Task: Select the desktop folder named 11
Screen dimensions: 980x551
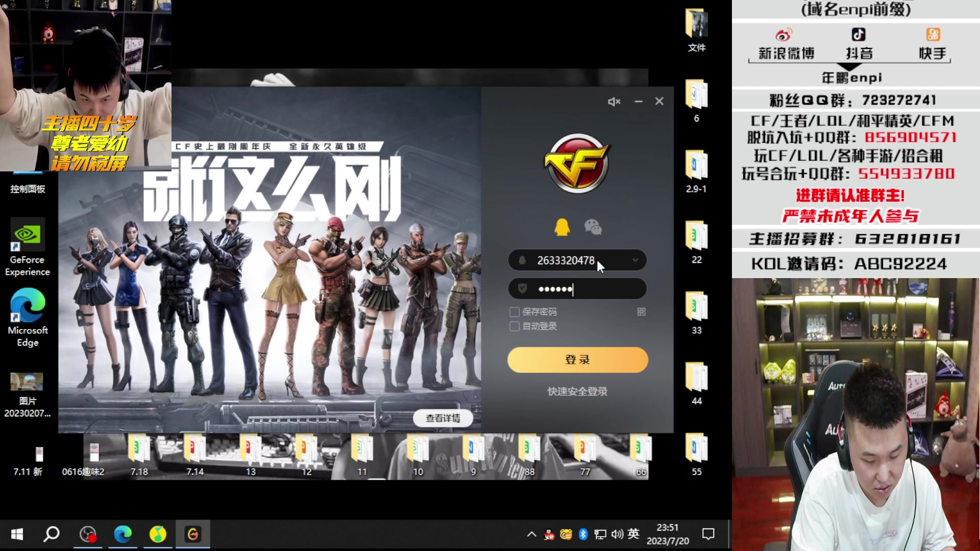Action: click(x=362, y=455)
